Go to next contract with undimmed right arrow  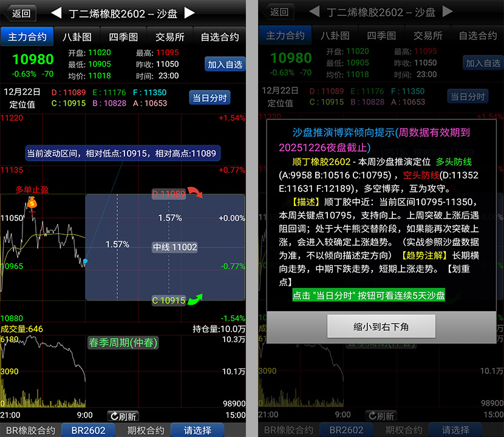[x=189, y=13]
